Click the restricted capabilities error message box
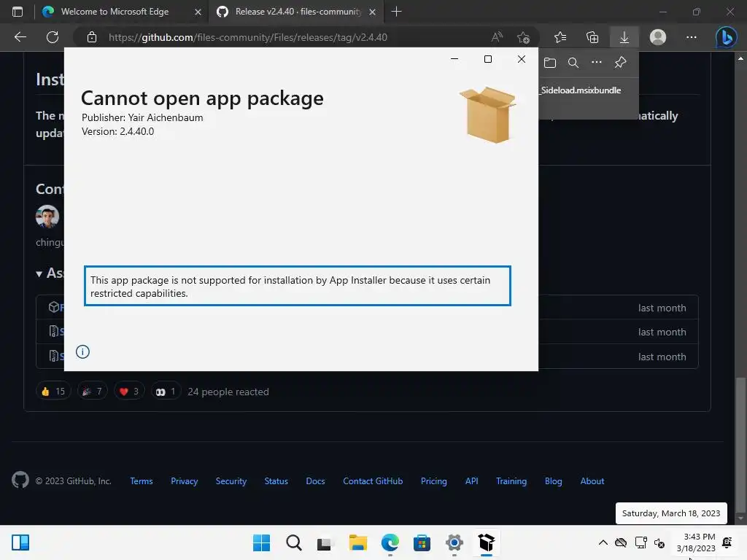 click(298, 286)
